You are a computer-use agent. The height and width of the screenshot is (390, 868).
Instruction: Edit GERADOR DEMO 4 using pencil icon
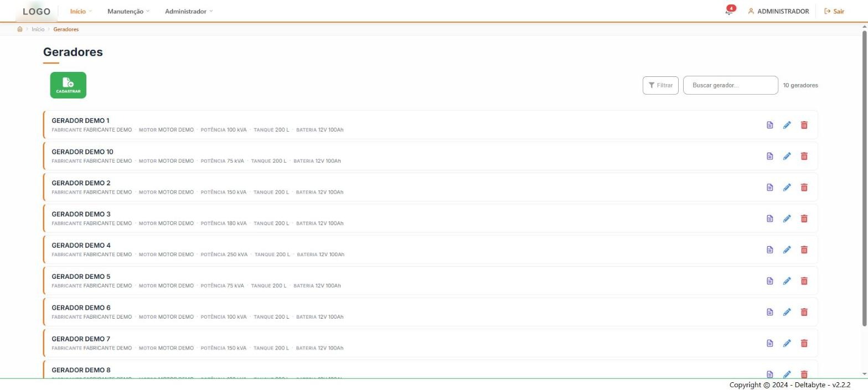click(787, 249)
